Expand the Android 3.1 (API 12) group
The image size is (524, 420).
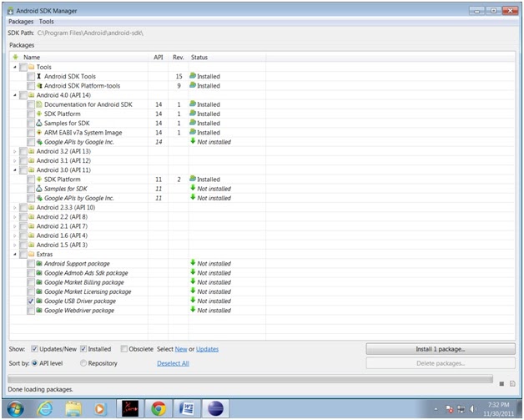pyautogui.click(x=15, y=161)
